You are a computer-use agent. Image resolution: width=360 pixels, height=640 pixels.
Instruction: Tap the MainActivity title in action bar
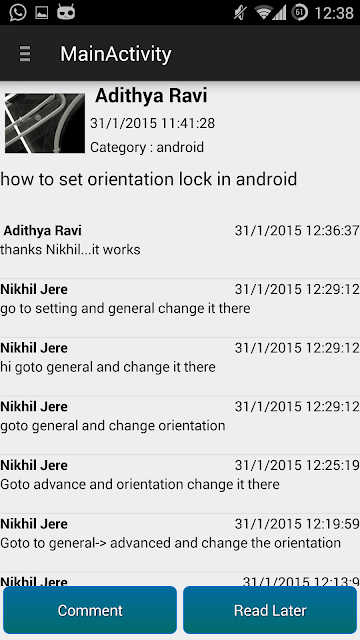coord(116,54)
